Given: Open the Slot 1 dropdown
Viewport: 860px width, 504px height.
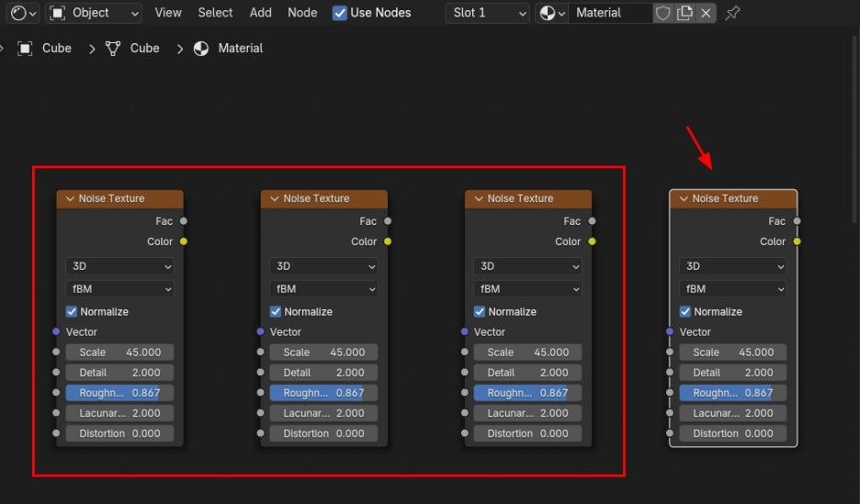Looking at the screenshot, I should coord(488,13).
